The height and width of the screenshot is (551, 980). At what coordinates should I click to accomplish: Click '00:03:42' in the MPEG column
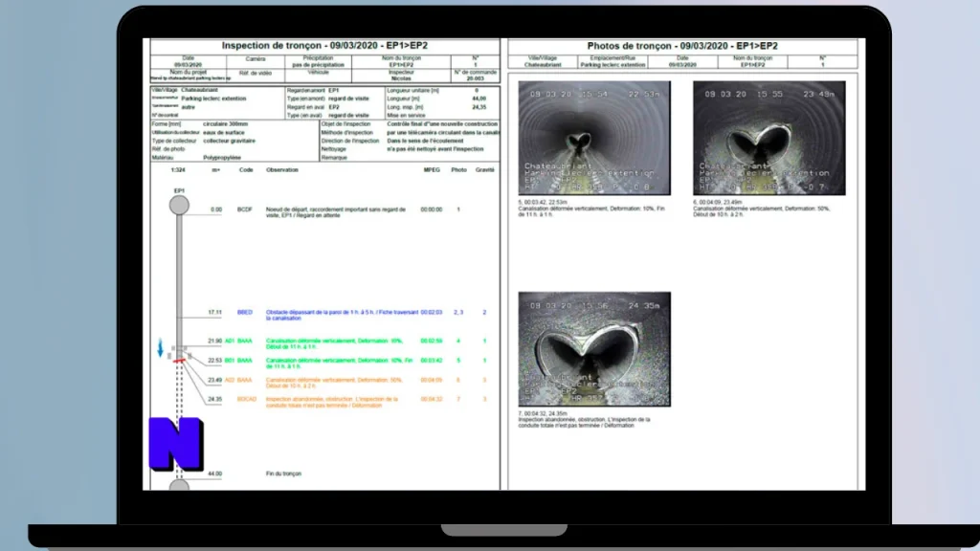pyautogui.click(x=432, y=361)
